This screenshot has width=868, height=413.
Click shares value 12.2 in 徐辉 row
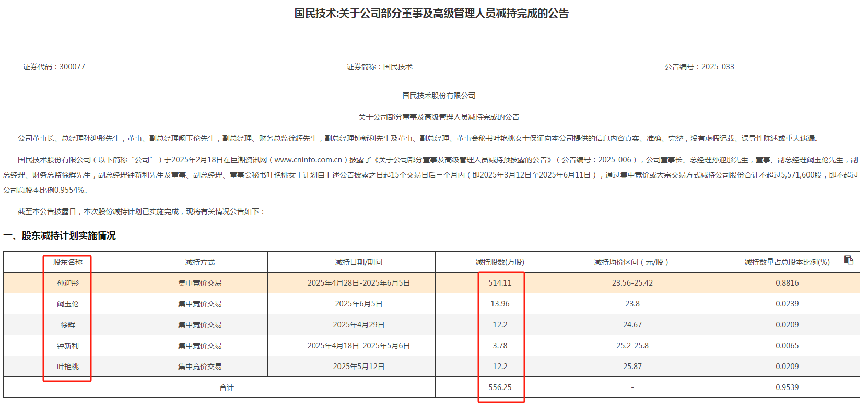coord(500,325)
